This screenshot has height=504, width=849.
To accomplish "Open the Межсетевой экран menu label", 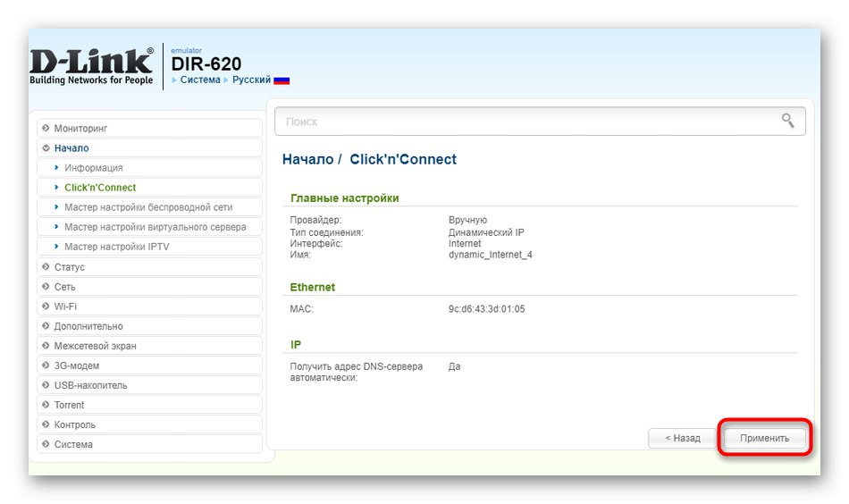I will click(96, 346).
